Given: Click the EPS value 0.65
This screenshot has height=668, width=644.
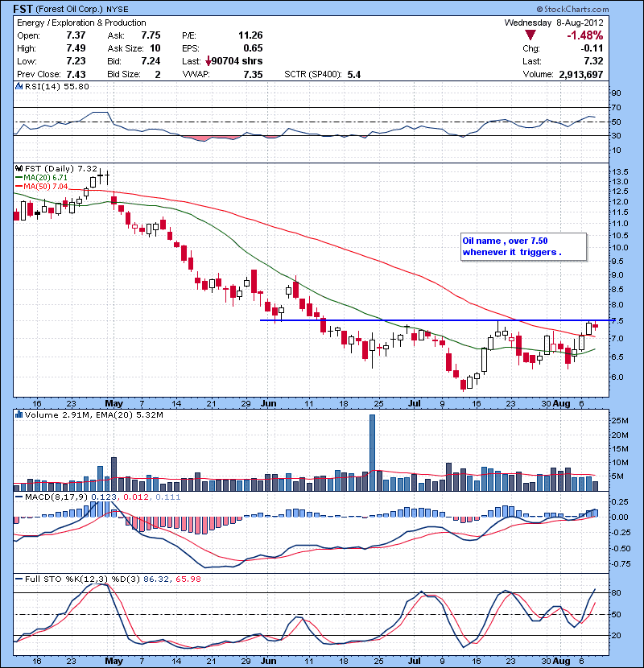Looking at the screenshot, I should (253, 48).
